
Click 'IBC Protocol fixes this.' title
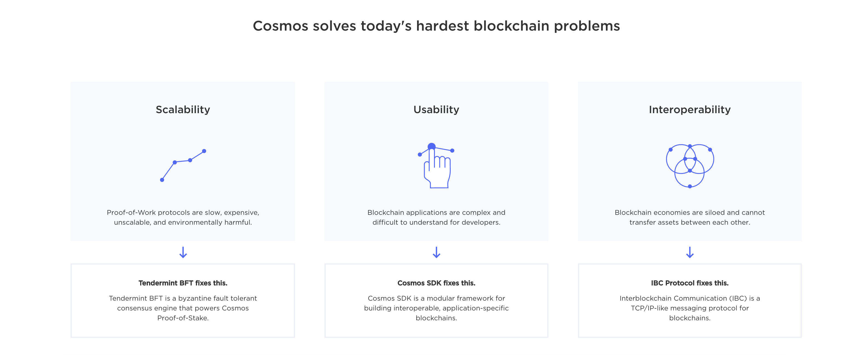[690, 283]
